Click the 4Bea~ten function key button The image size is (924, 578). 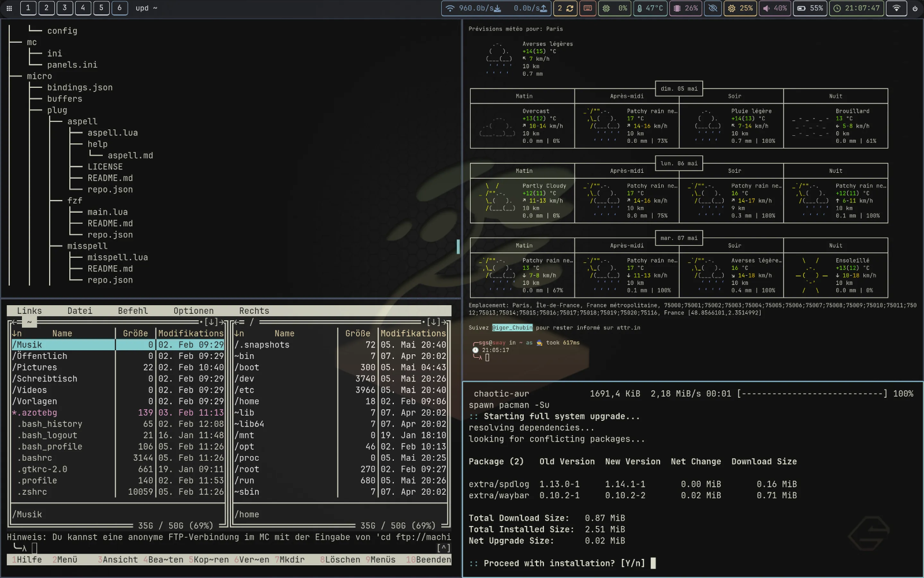[x=163, y=560]
